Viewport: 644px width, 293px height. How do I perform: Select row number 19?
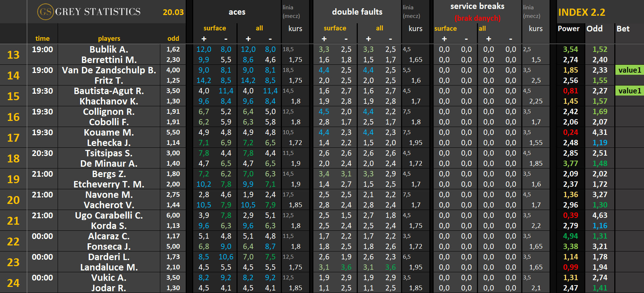tap(13, 179)
